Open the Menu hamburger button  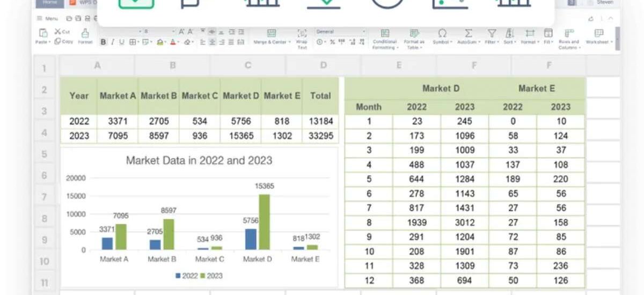pos(47,18)
